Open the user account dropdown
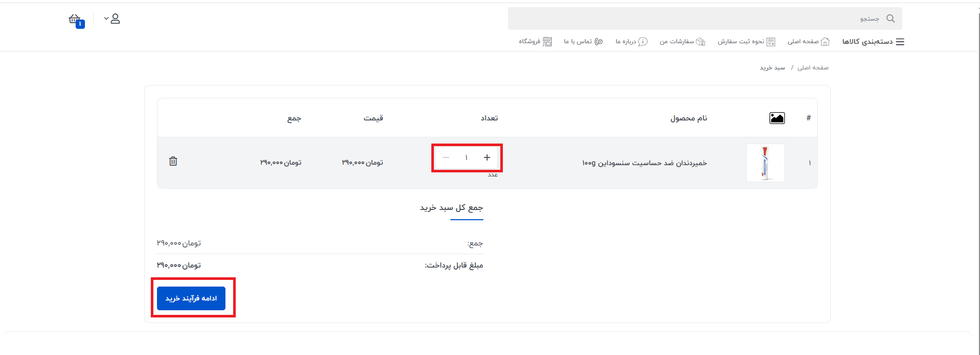This screenshot has height=355, width=980. (x=112, y=19)
